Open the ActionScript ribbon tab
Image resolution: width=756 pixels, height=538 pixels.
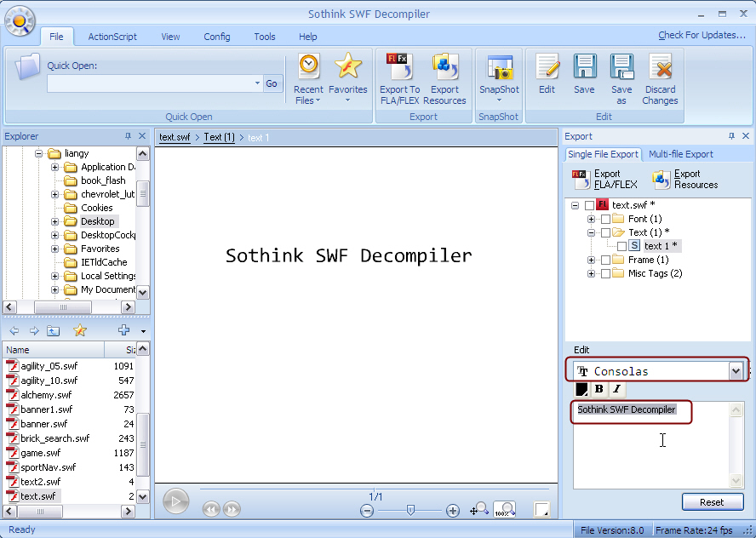tap(112, 37)
